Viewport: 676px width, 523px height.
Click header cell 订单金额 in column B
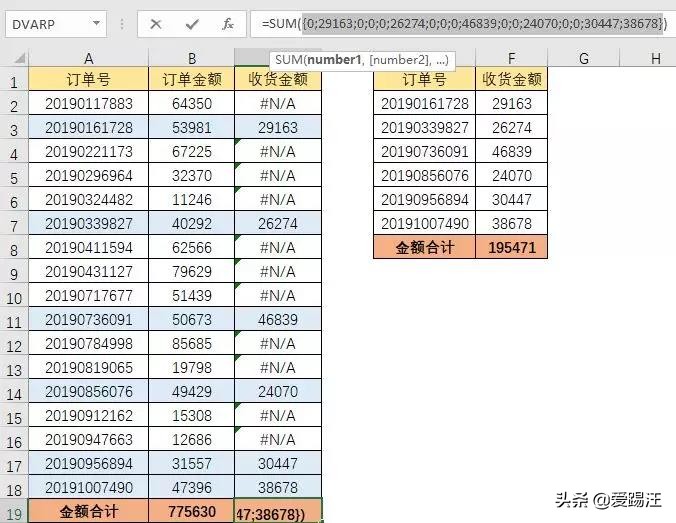192,79
